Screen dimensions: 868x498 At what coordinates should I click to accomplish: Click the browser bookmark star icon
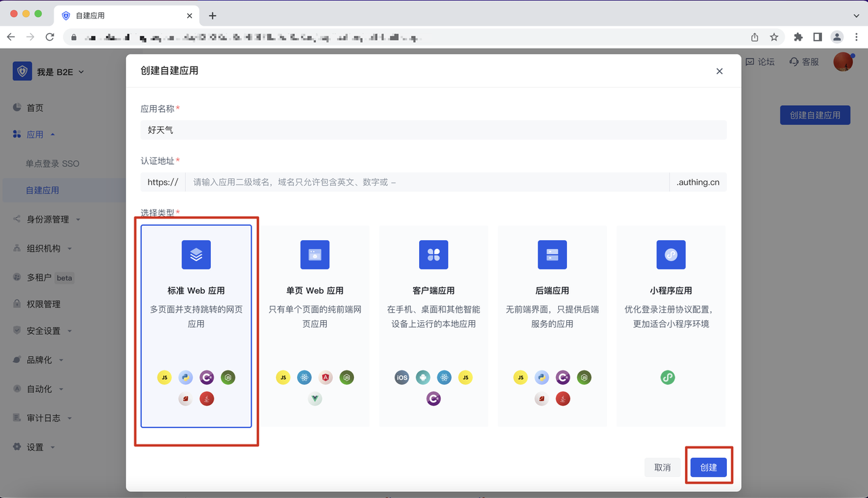[774, 37]
